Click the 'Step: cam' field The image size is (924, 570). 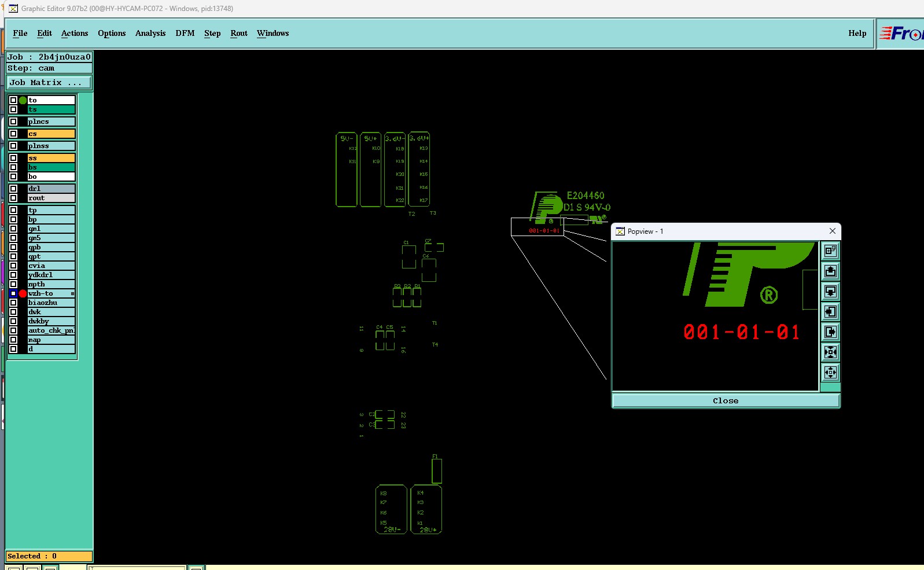point(49,68)
